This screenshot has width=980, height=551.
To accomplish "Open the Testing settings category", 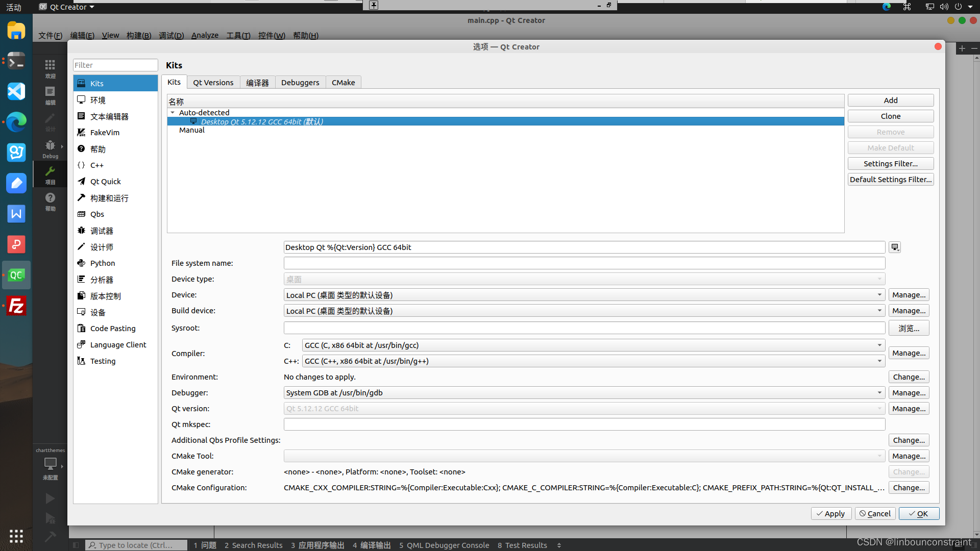I will coord(103,361).
